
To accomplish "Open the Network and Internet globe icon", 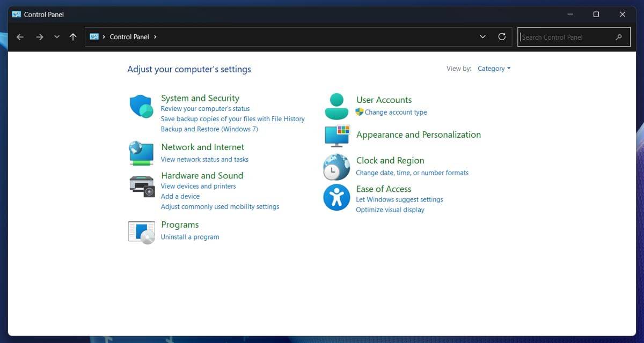I will [x=142, y=153].
